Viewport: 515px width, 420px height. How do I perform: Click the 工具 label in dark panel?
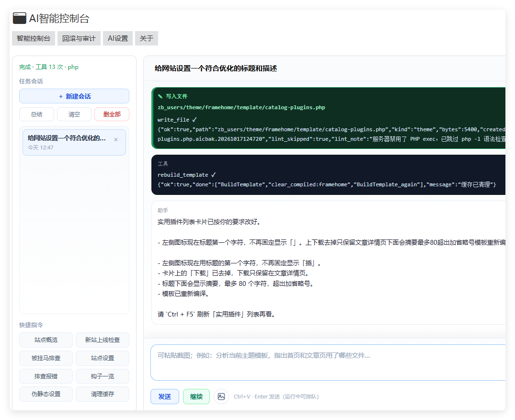pyautogui.click(x=163, y=163)
